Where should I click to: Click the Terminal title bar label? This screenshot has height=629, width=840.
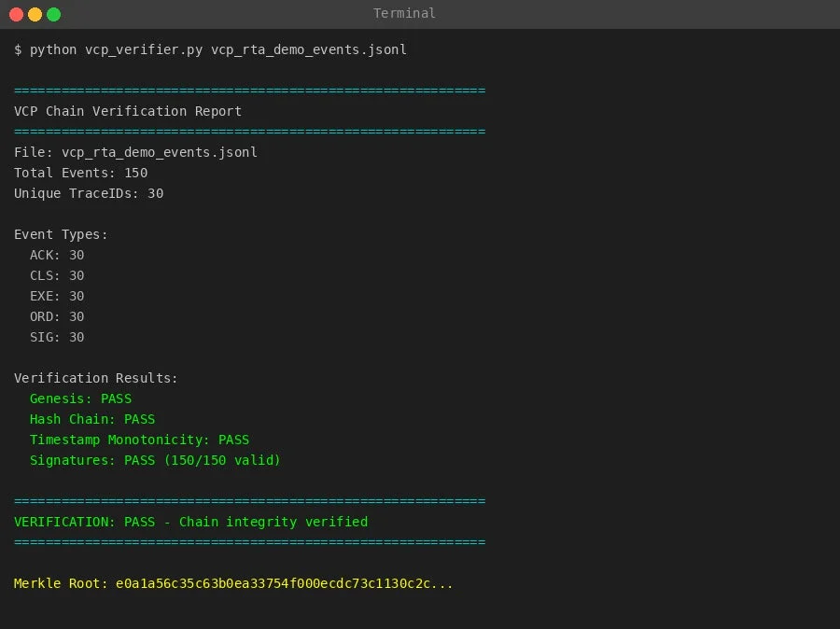(x=403, y=13)
